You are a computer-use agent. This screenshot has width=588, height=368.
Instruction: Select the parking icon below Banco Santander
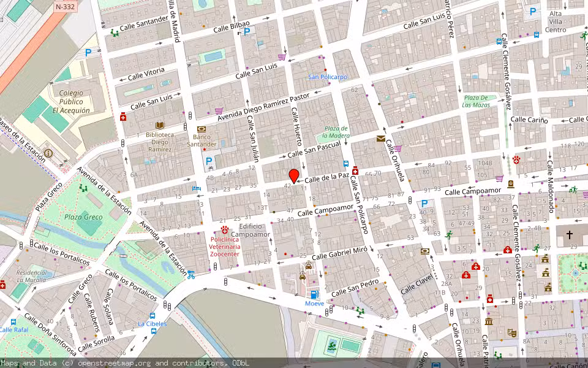click(209, 161)
